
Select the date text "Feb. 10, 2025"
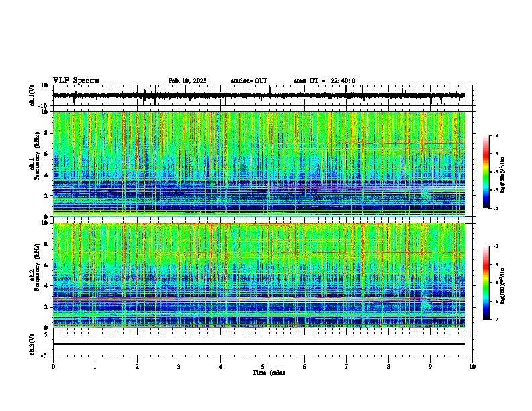187,81
